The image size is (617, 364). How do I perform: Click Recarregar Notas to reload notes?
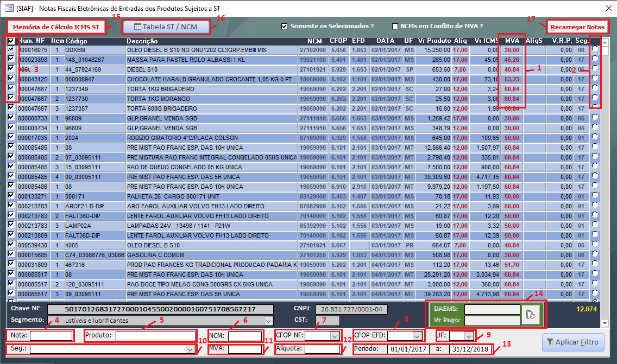point(576,27)
